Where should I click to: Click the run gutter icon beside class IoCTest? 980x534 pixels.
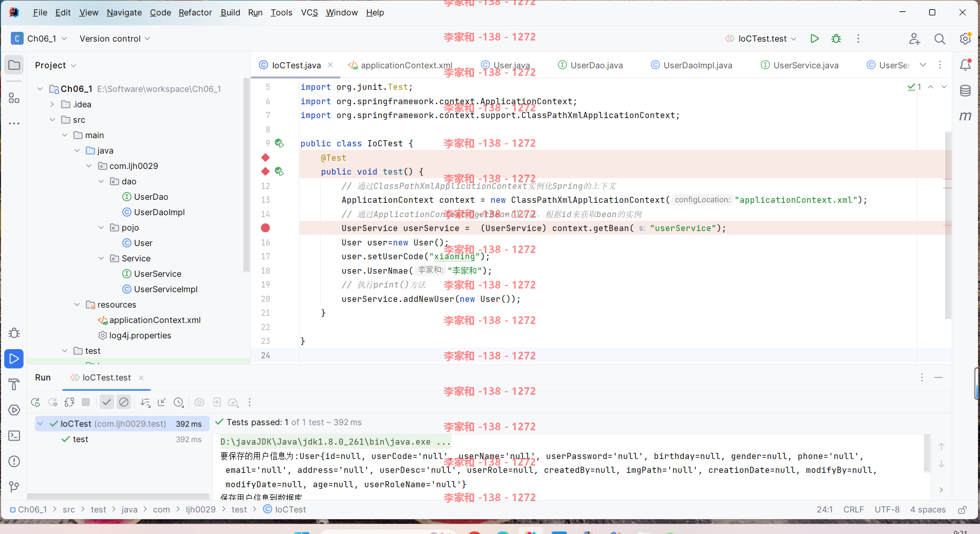pos(279,143)
